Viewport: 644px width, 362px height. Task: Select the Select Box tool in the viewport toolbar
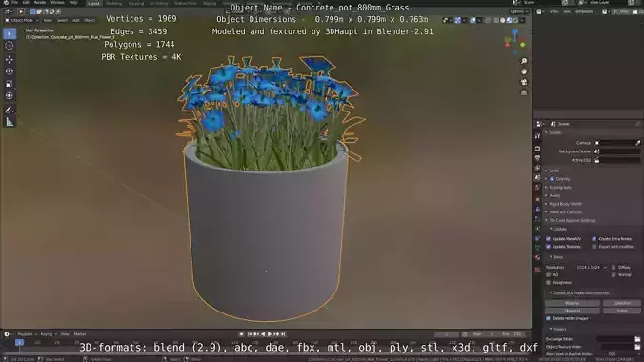click(x=10, y=33)
